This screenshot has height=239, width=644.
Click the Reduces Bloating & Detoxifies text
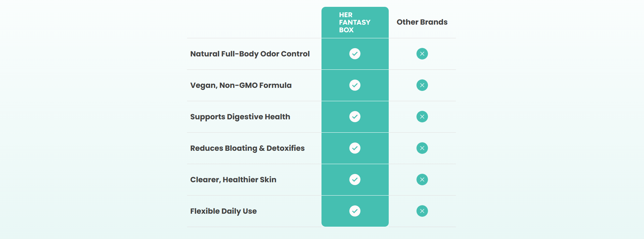pos(247,148)
